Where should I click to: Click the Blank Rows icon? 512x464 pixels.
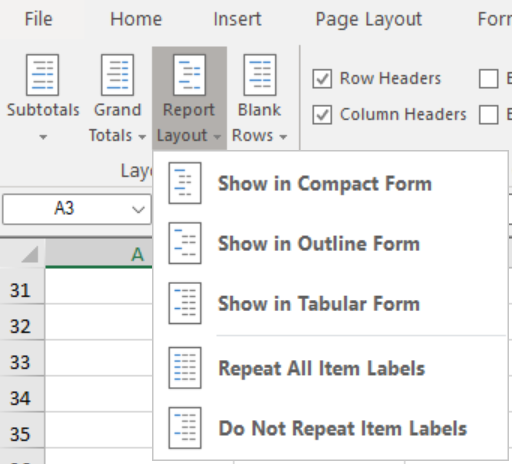coord(260,75)
